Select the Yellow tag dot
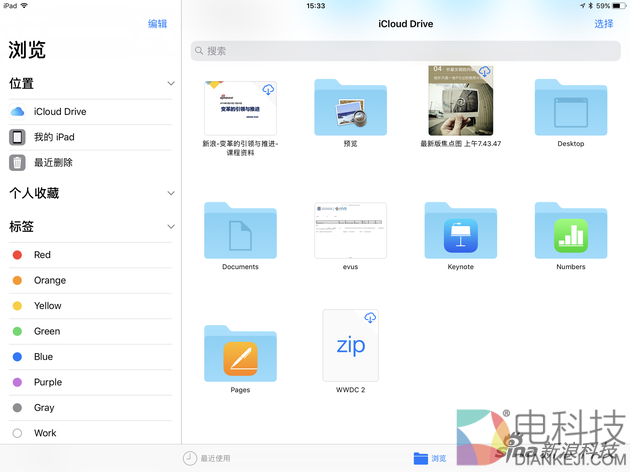Screen dimensions: 630x472 click(17, 306)
